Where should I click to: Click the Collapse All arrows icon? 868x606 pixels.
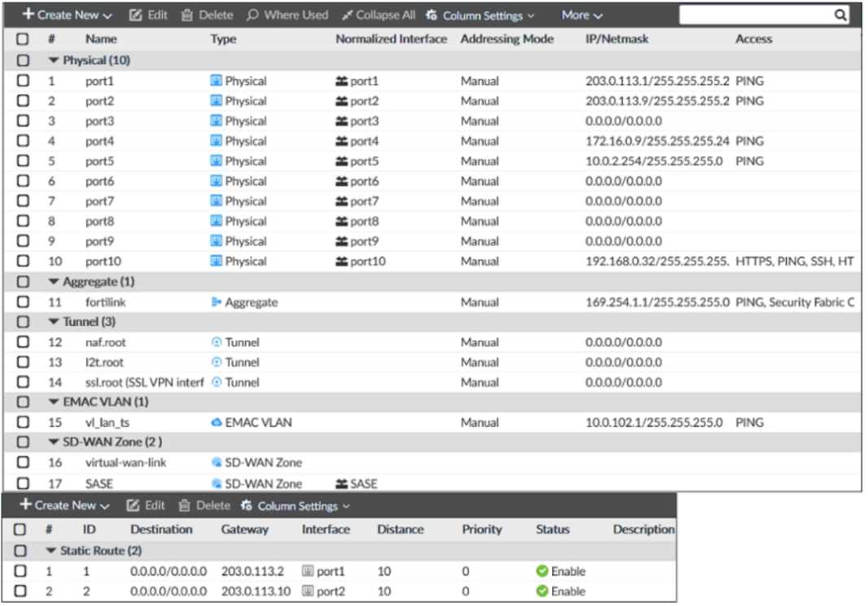[x=348, y=14]
